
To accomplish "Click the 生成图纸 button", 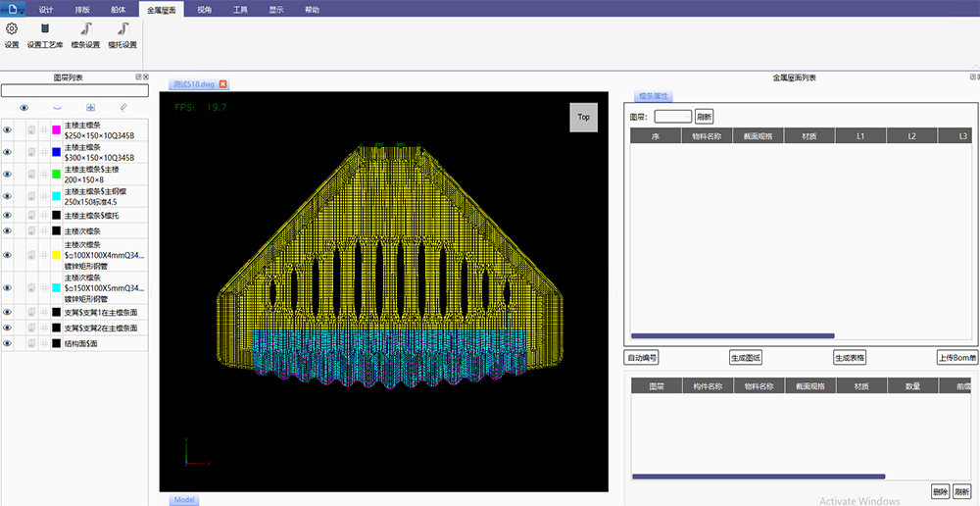I will [746, 358].
